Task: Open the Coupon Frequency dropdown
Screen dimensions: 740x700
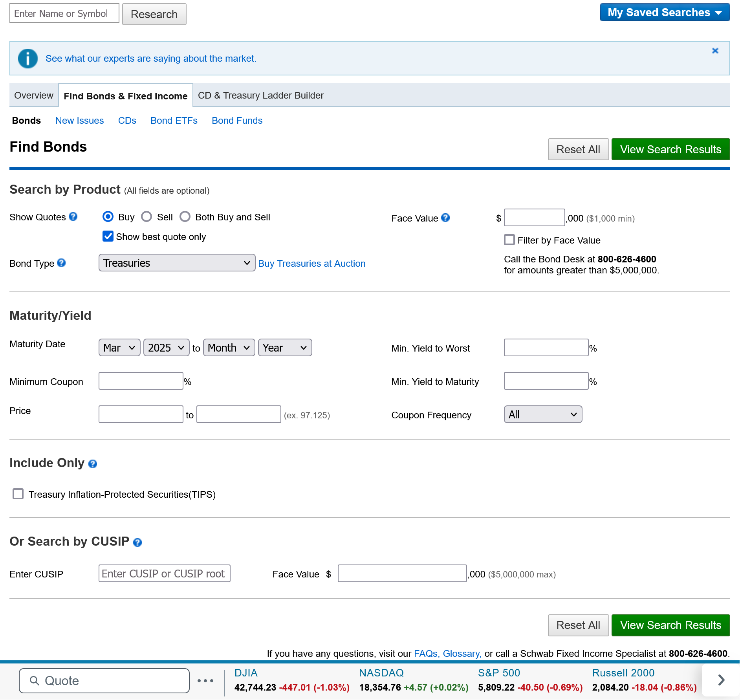Action: coord(543,414)
